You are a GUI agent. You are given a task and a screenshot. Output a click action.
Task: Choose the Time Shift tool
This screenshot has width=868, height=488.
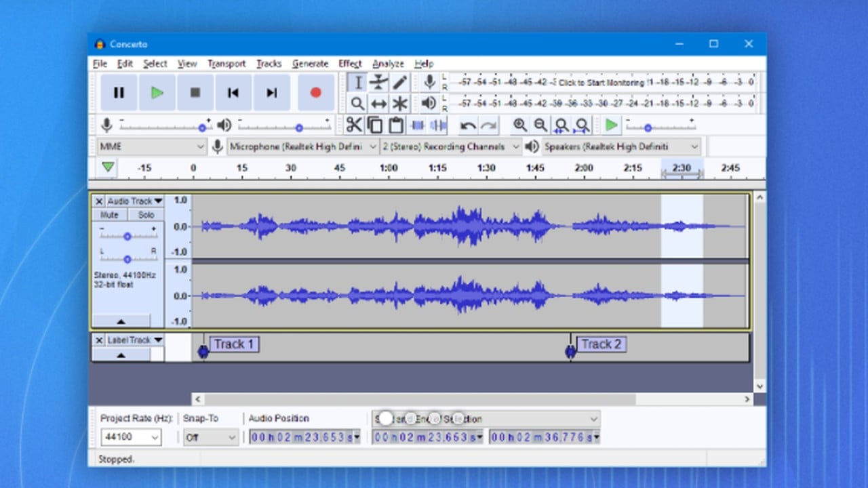click(378, 104)
